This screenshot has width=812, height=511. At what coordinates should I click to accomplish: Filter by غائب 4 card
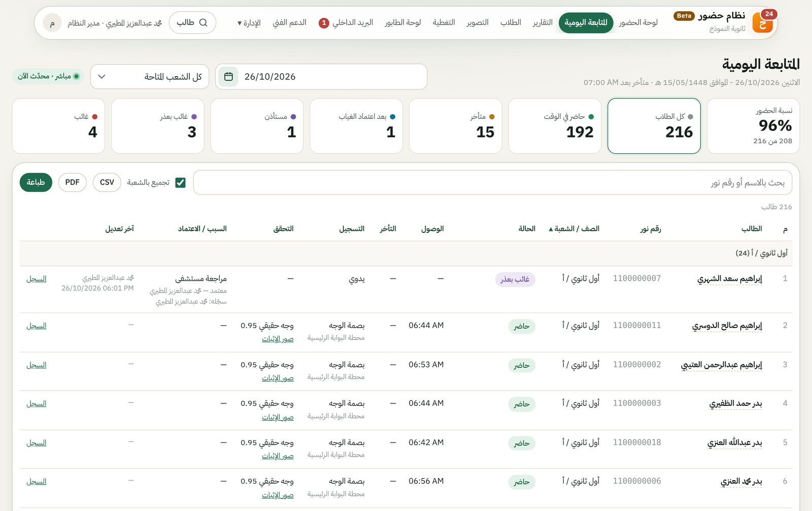58,126
